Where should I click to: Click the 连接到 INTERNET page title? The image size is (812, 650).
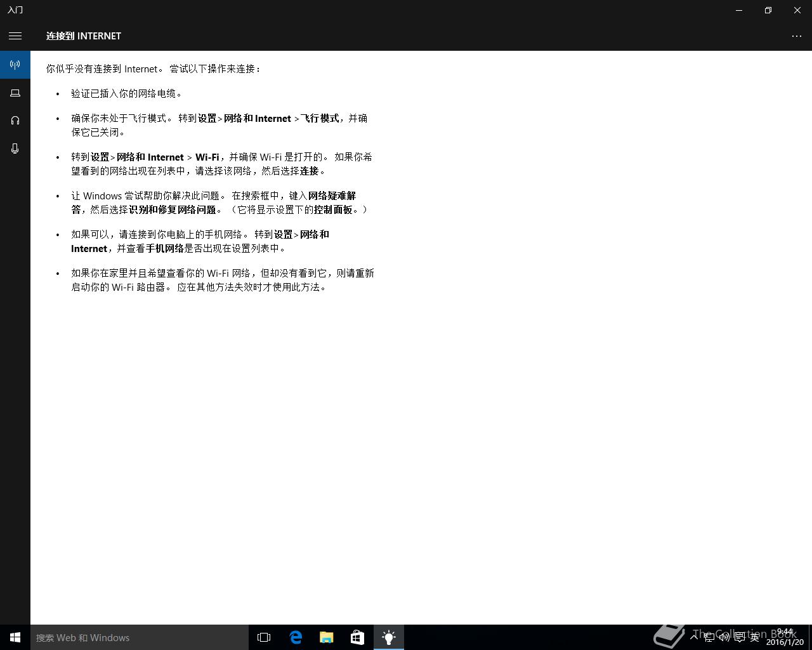pyautogui.click(x=84, y=36)
